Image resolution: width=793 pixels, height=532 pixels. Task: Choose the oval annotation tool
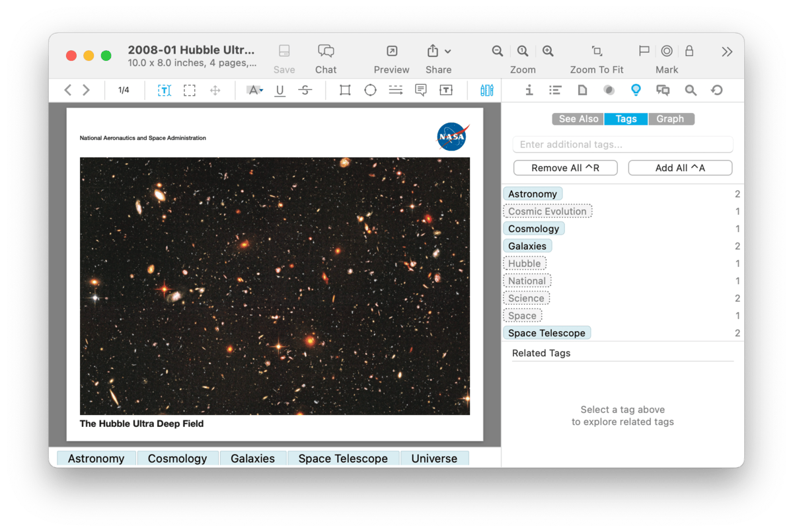tap(370, 91)
